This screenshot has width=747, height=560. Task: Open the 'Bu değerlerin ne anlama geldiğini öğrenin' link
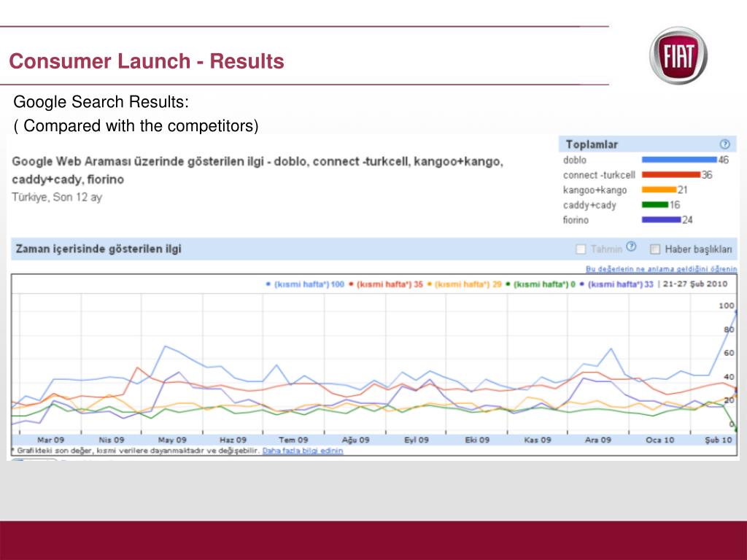(661, 269)
